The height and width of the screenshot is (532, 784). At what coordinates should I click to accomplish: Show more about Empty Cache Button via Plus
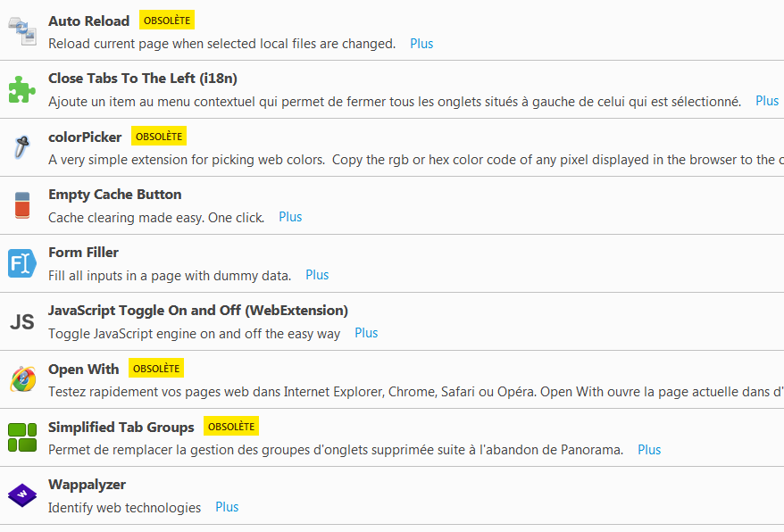[290, 217]
